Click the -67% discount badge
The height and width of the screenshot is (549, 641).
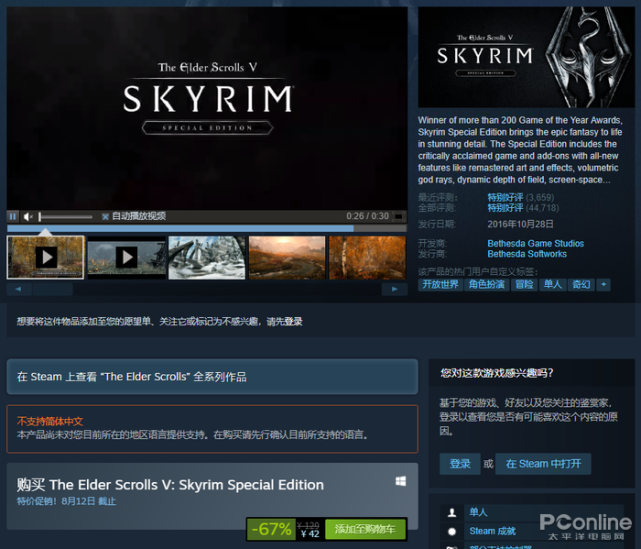[x=271, y=529]
